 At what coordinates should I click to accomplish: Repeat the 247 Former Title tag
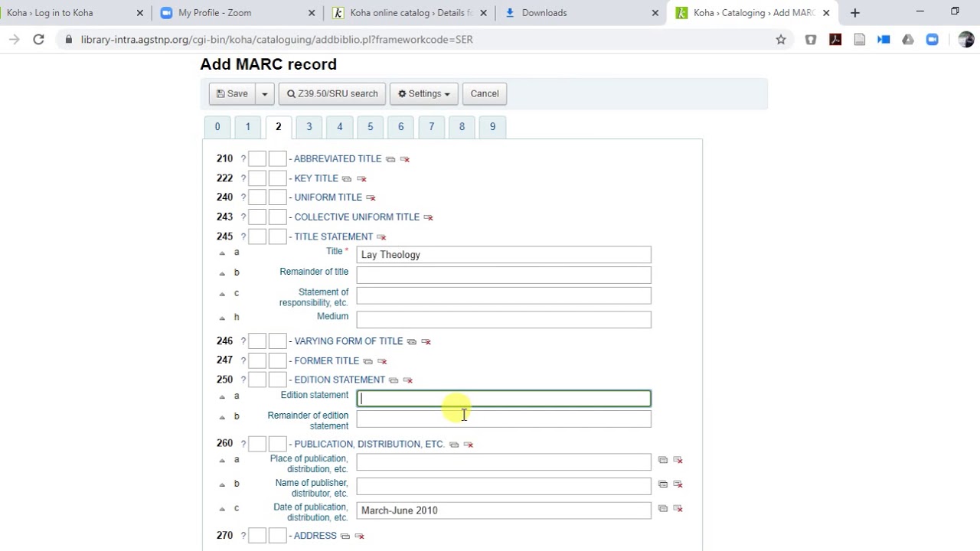coord(367,361)
